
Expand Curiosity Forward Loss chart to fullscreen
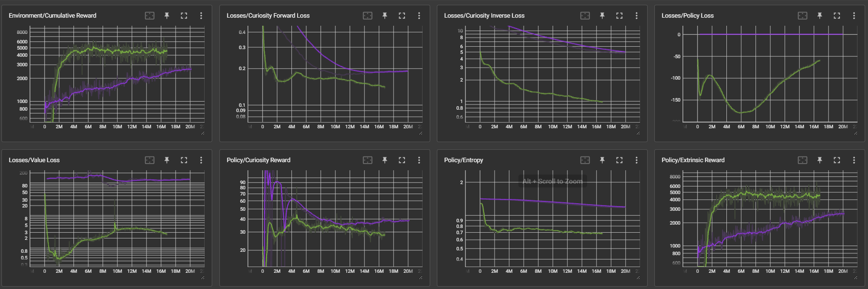pos(402,16)
